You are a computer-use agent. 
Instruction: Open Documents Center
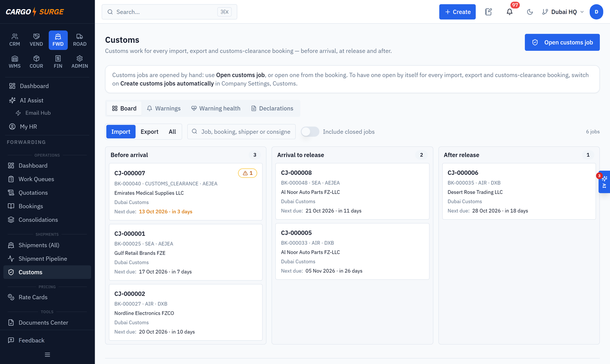click(x=47, y=323)
